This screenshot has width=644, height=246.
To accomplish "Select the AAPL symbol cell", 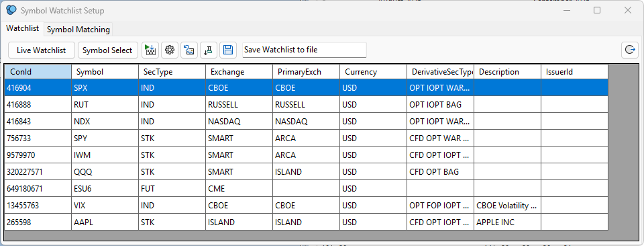I will coord(105,222).
